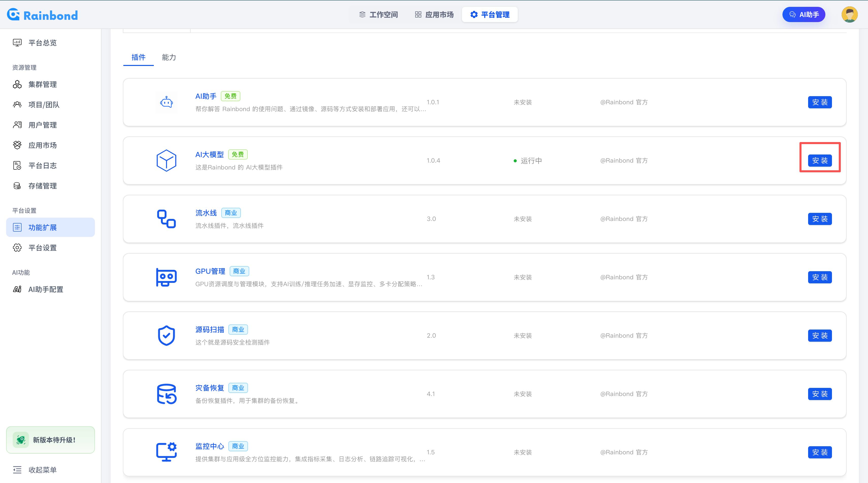
Task: Switch to the 插件 tab
Action: pyautogui.click(x=139, y=57)
